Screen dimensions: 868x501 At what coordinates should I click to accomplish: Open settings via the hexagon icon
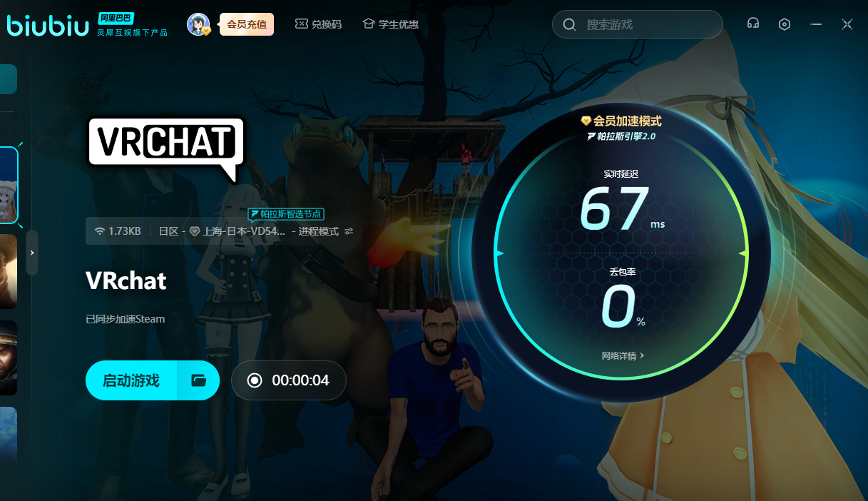click(x=785, y=24)
